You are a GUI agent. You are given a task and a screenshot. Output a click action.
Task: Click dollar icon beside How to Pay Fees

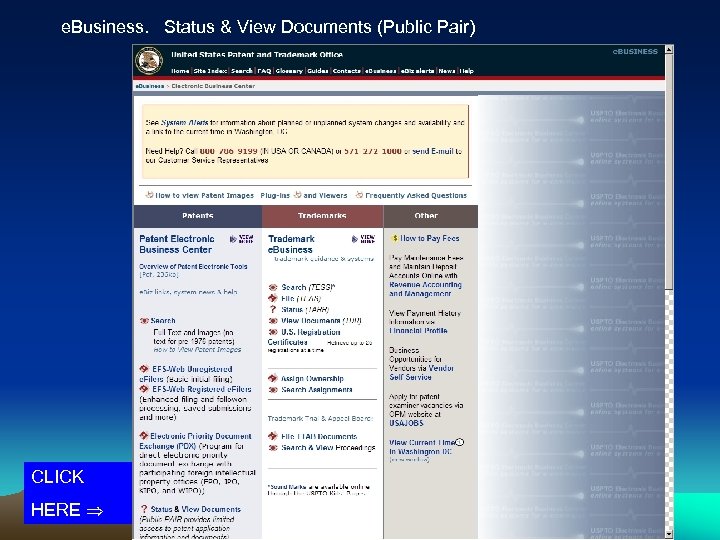(x=394, y=238)
